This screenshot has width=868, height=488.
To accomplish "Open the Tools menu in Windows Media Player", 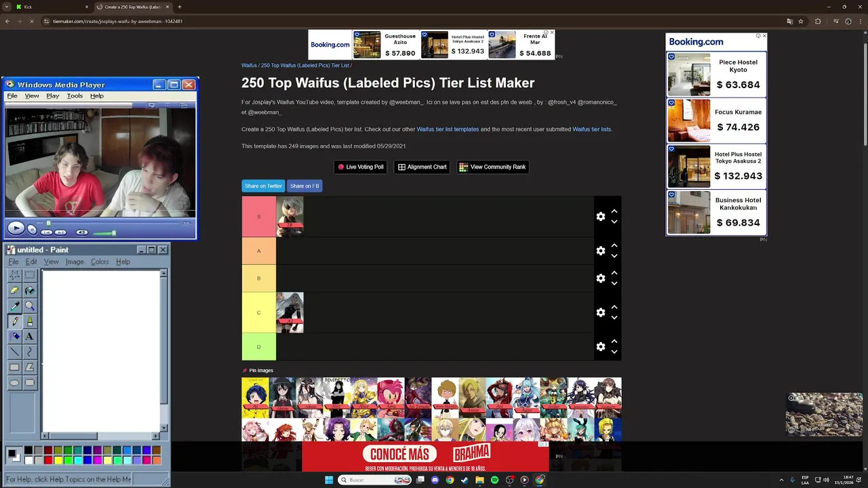I will point(75,96).
